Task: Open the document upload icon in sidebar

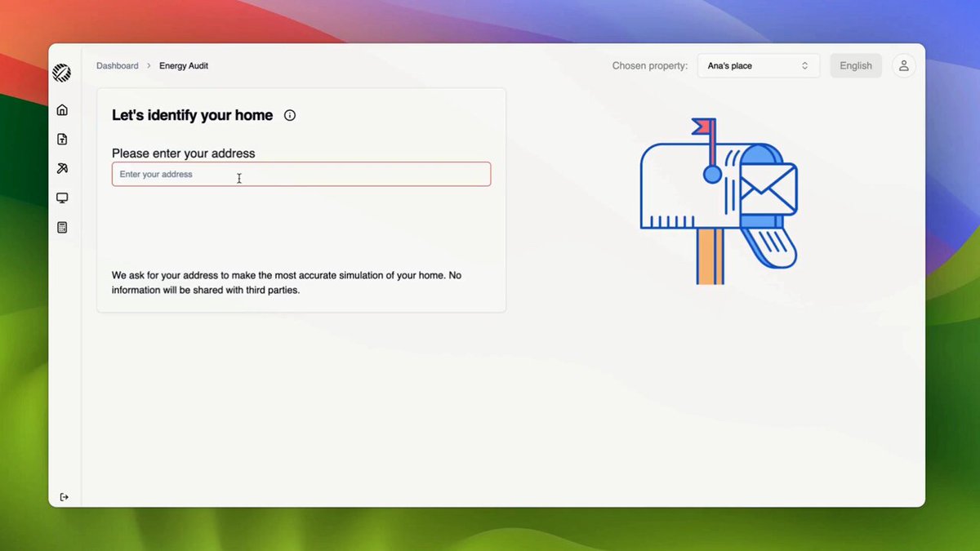Action: pos(62,140)
